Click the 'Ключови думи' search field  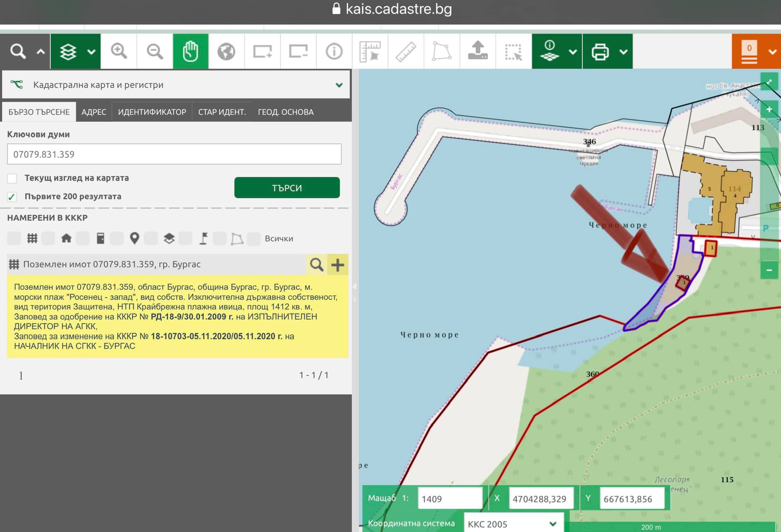[x=174, y=154]
